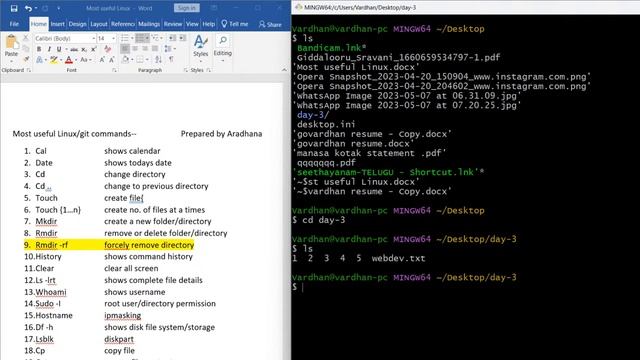This screenshot has width=640, height=360.
Task: Switch to the Insert tab
Action: point(58,24)
